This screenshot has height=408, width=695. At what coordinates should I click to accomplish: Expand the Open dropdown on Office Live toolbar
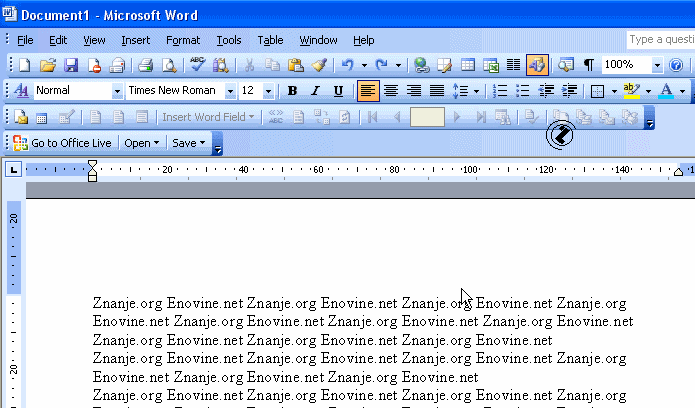click(141, 143)
